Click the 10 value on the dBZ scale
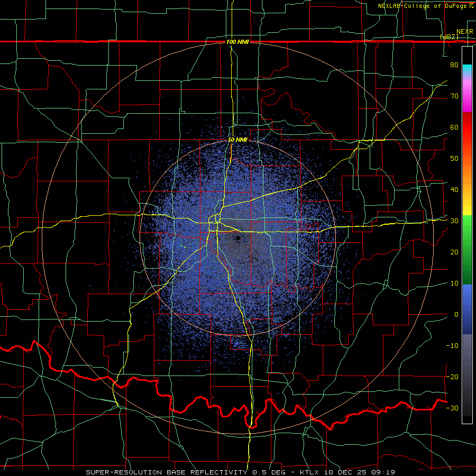 (454, 283)
